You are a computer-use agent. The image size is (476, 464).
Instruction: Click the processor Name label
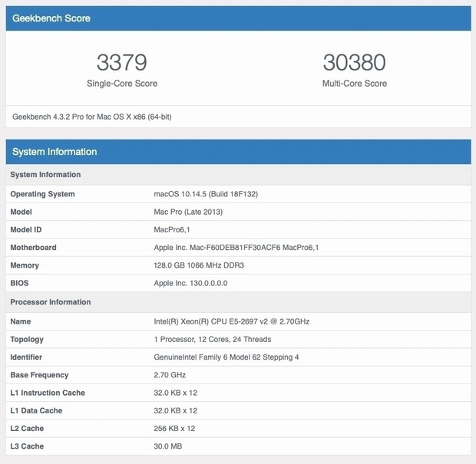tap(20, 321)
